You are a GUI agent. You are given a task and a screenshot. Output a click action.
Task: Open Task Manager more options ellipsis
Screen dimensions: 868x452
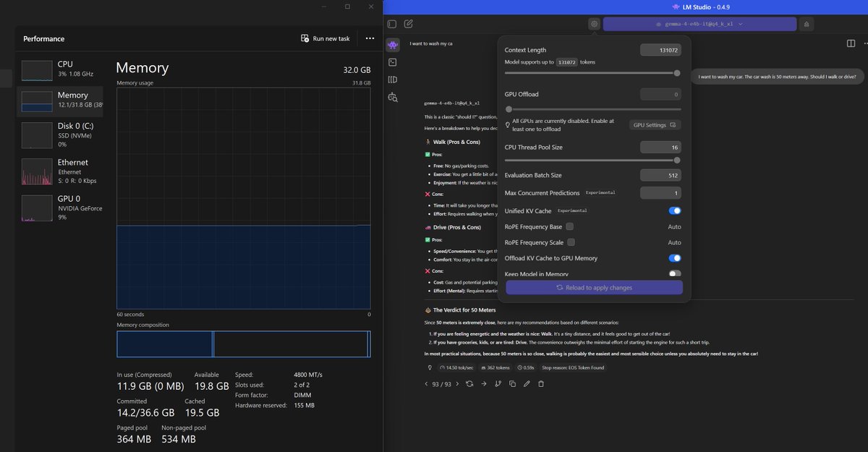tap(370, 38)
